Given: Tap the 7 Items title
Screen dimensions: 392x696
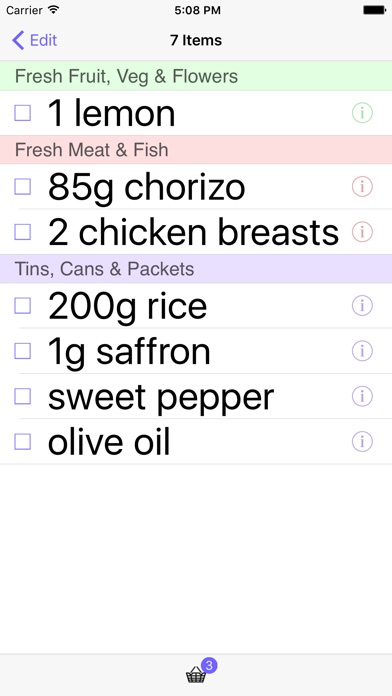Looking at the screenshot, I should [x=196, y=40].
